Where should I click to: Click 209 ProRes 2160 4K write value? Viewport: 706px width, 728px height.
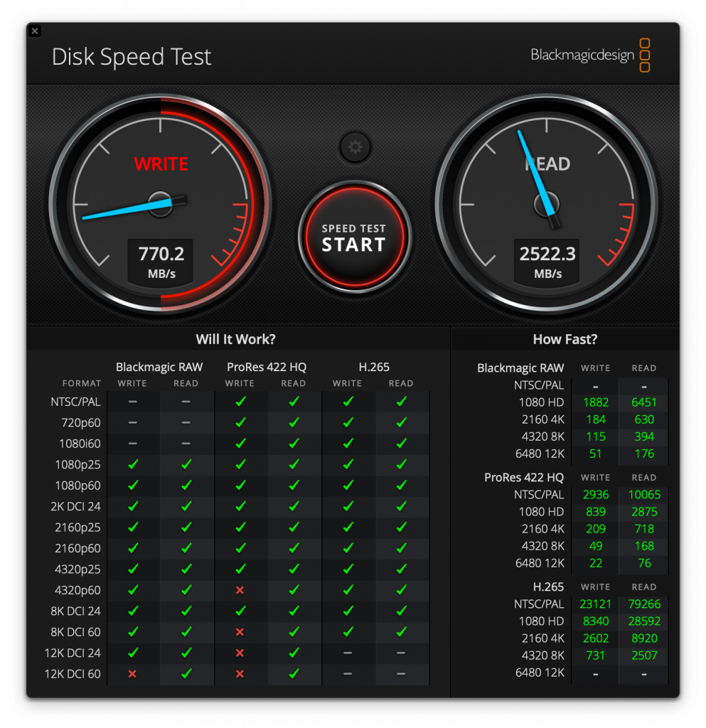coord(596,529)
